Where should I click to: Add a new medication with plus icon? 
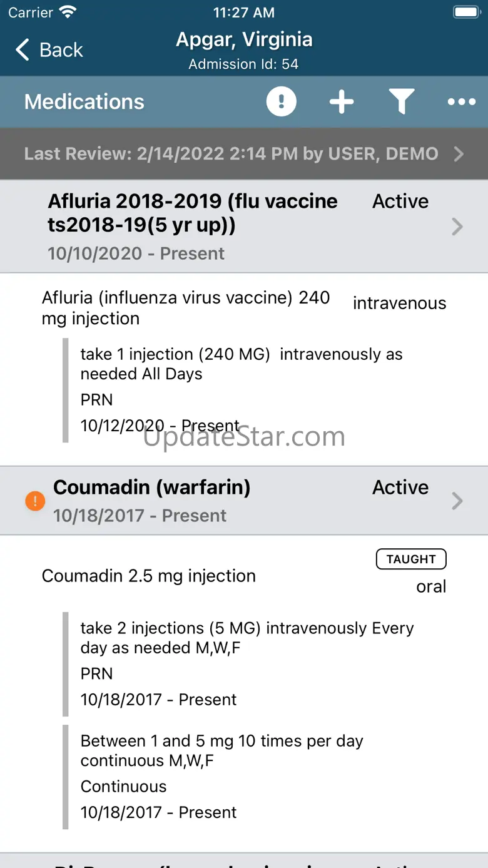pos(342,101)
